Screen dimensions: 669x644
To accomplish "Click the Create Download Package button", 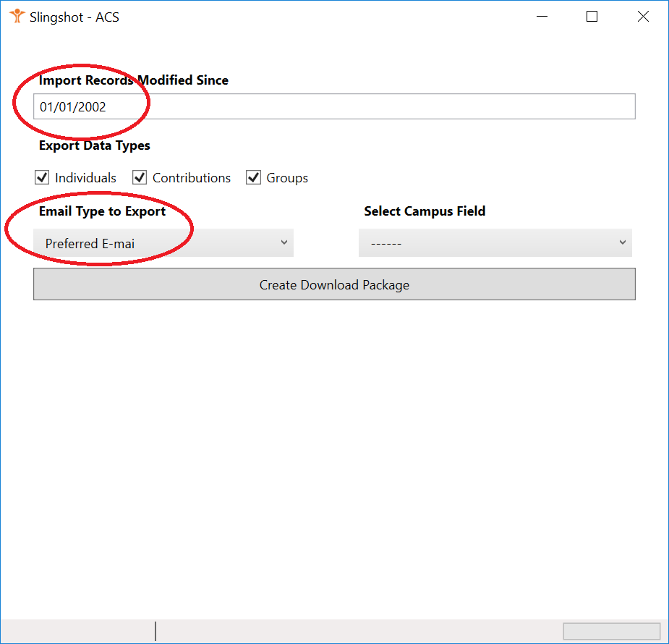I will pyautogui.click(x=334, y=284).
